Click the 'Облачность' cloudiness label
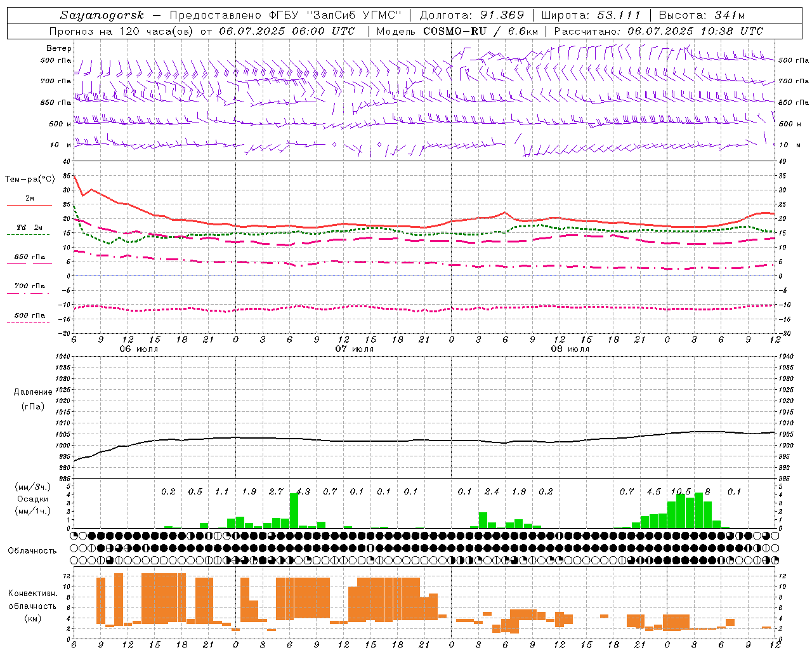The image size is (812, 650). (32, 550)
